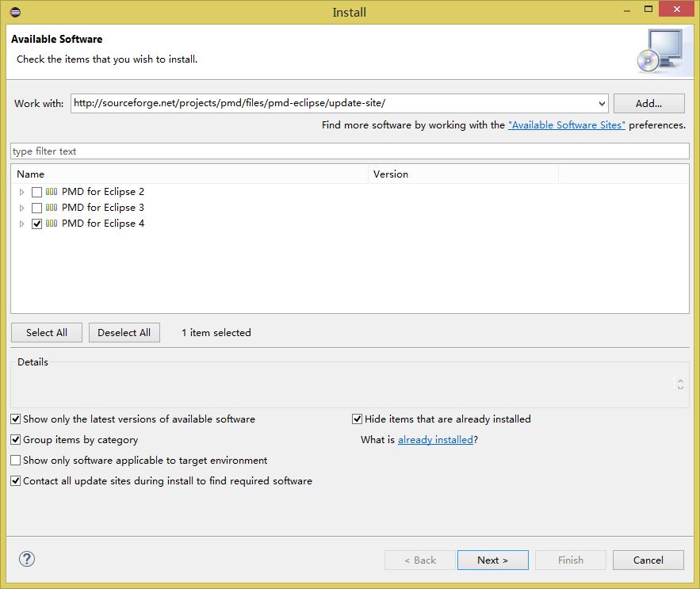This screenshot has width=700, height=589.
Task: Click the Details area scroll down arrow
Action: [680, 388]
